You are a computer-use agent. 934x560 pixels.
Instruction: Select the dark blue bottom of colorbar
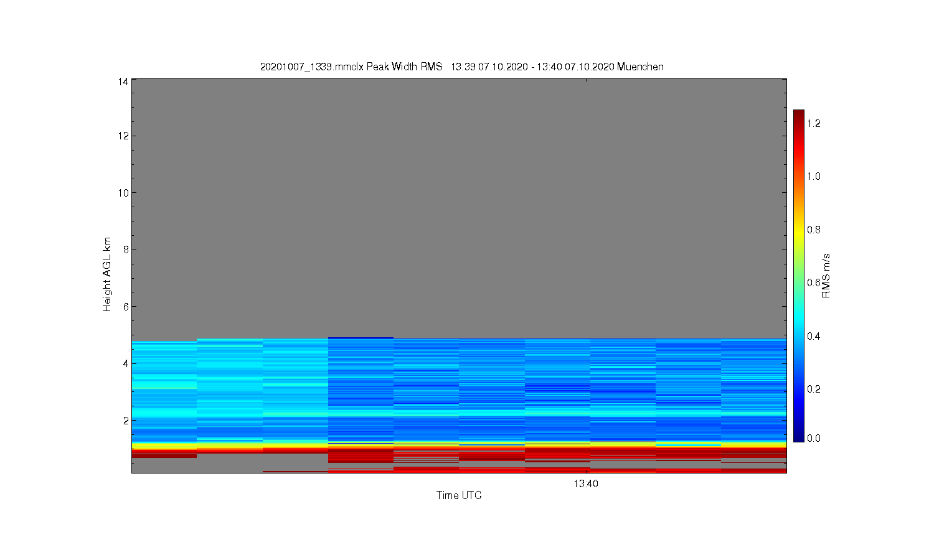tap(798, 437)
